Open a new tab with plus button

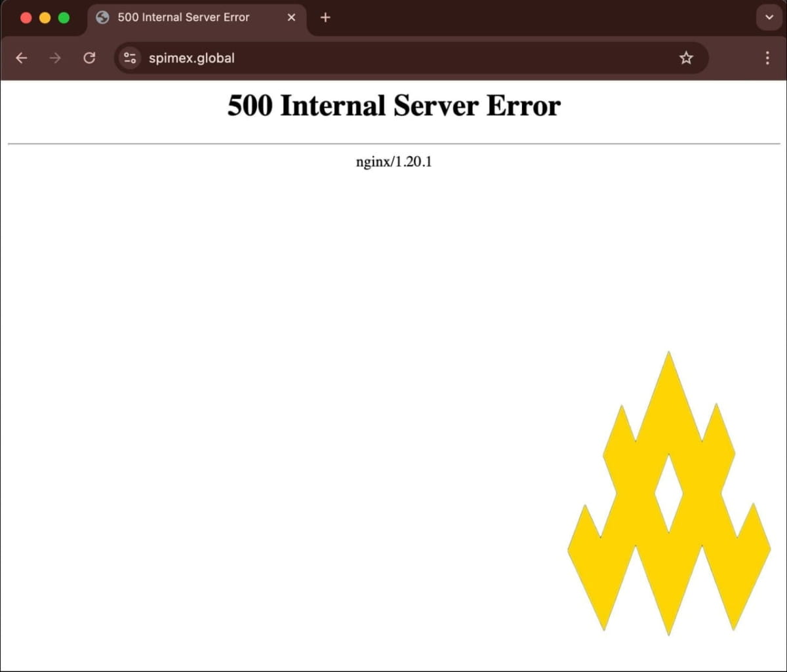325,18
